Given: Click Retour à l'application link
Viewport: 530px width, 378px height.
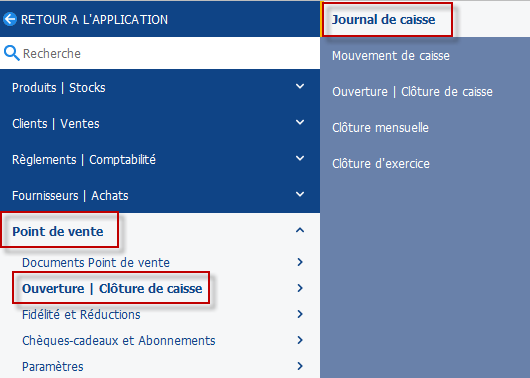Looking at the screenshot, I should click(x=94, y=20).
